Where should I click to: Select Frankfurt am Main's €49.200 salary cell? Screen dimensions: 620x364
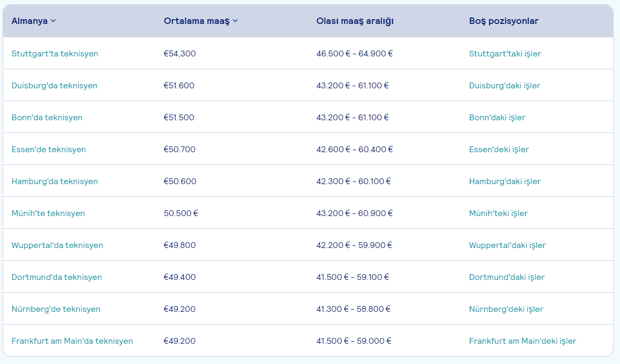coord(179,341)
